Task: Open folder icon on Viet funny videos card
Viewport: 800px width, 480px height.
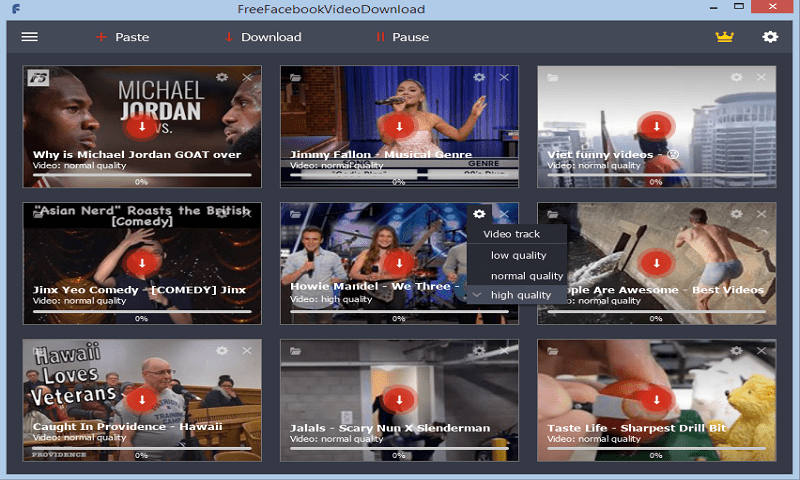Action: point(553,78)
